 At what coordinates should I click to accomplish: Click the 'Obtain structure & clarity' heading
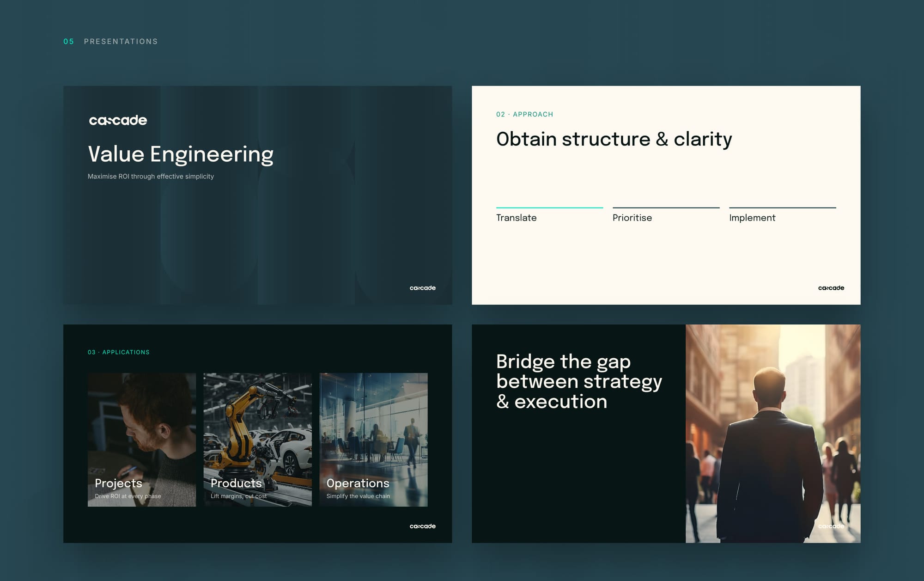pyautogui.click(x=614, y=140)
